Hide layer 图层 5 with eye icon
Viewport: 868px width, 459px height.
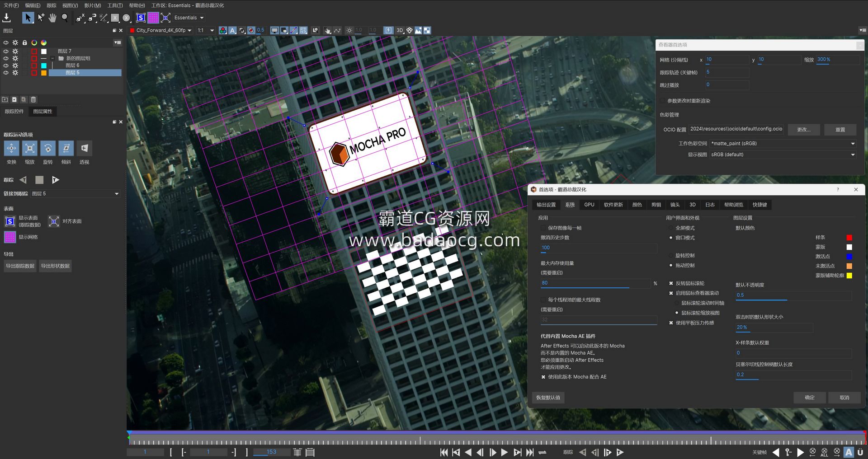6,72
